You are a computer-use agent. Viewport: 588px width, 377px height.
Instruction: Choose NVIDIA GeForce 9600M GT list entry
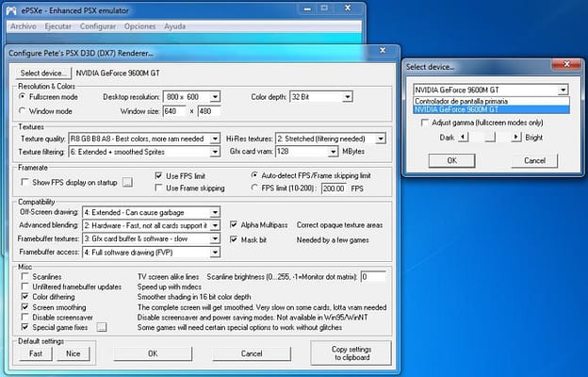coord(491,109)
